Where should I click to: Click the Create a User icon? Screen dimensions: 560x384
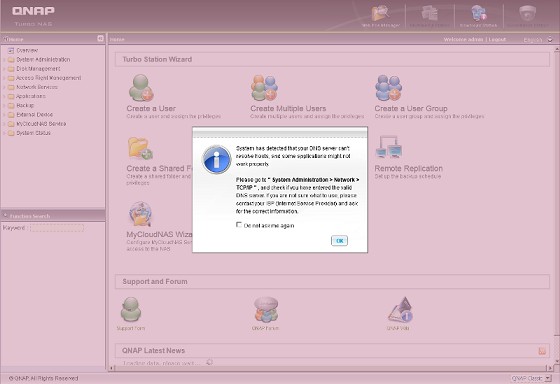[x=141, y=88]
